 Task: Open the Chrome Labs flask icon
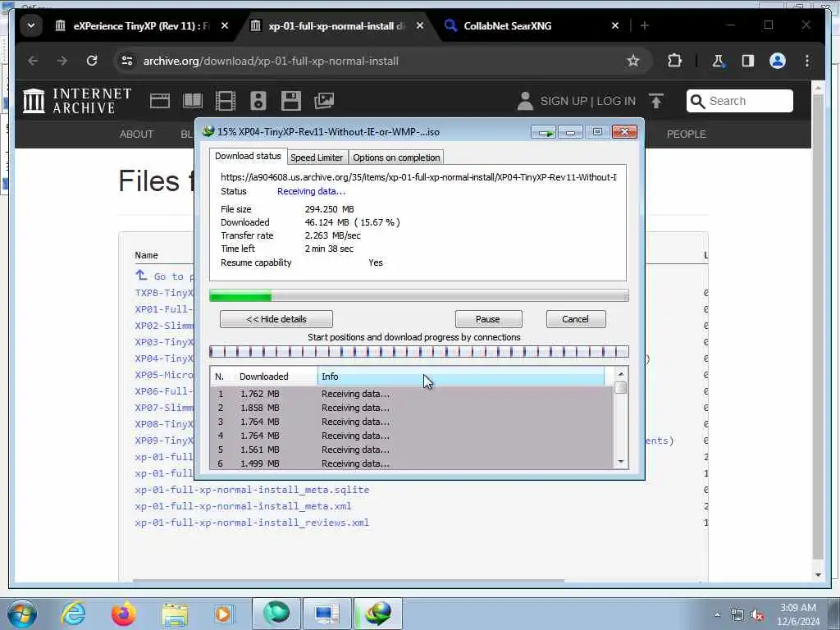[718, 61]
